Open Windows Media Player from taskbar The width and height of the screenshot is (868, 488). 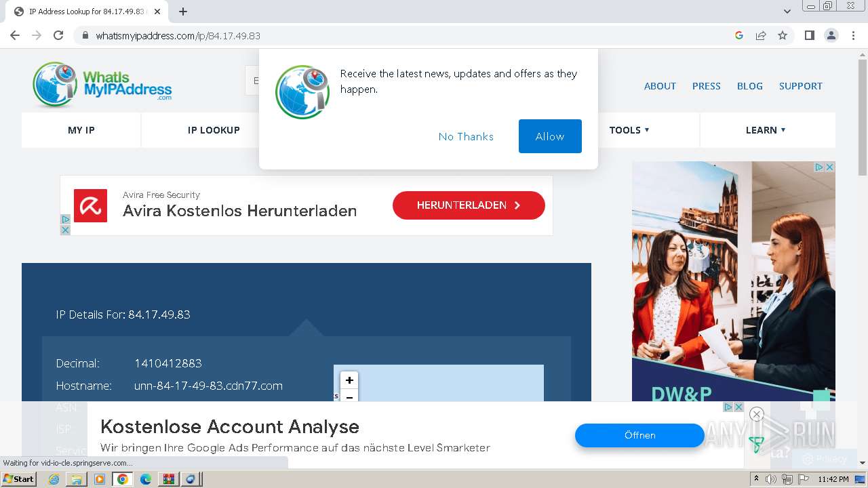(100, 479)
